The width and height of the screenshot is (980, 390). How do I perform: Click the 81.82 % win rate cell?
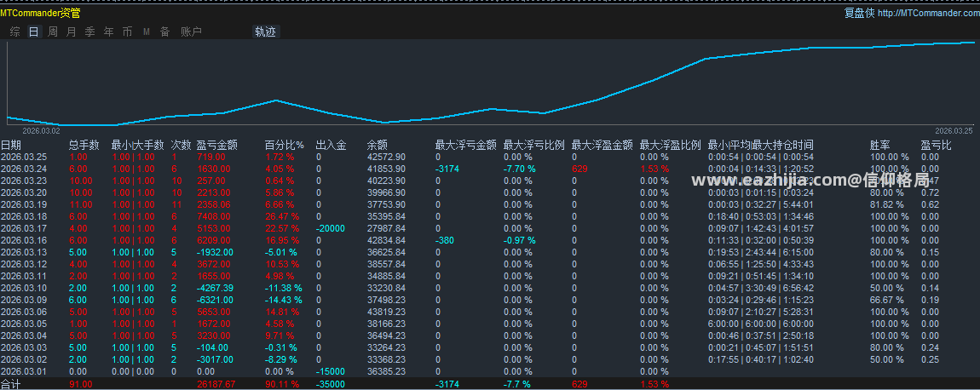pos(887,204)
